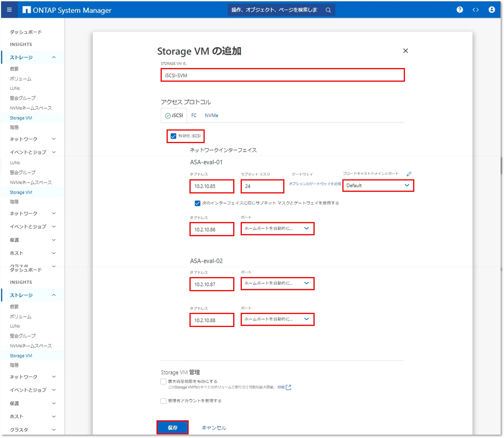Click the 保存 save button
This screenshot has width=504, height=438.
pyautogui.click(x=172, y=428)
